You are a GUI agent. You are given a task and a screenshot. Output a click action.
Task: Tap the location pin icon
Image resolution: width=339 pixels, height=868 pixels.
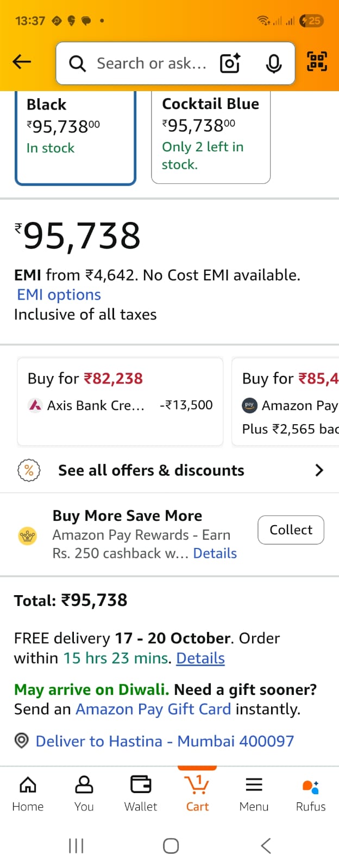coord(21,741)
